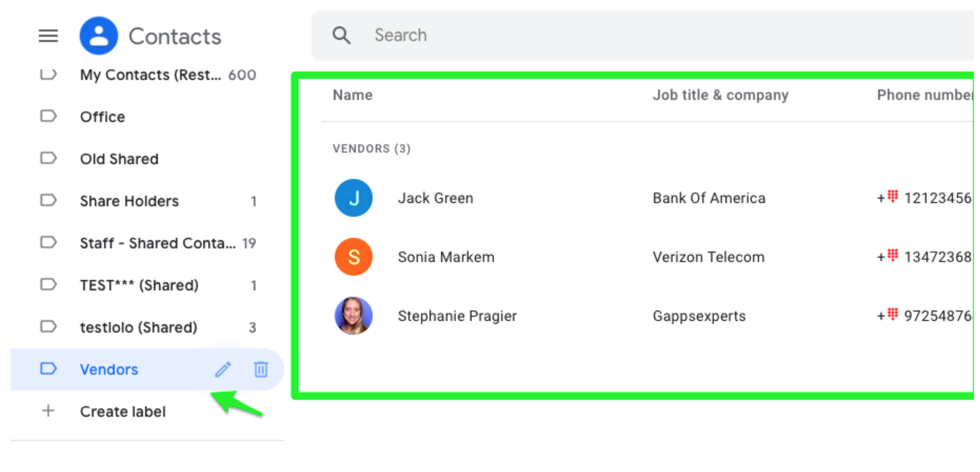980x472 pixels.
Task: Open the Old Shared label
Action: [119, 159]
